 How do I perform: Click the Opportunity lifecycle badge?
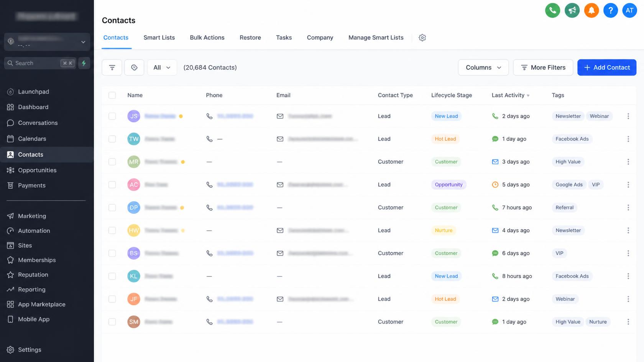pyautogui.click(x=449, y=185)
